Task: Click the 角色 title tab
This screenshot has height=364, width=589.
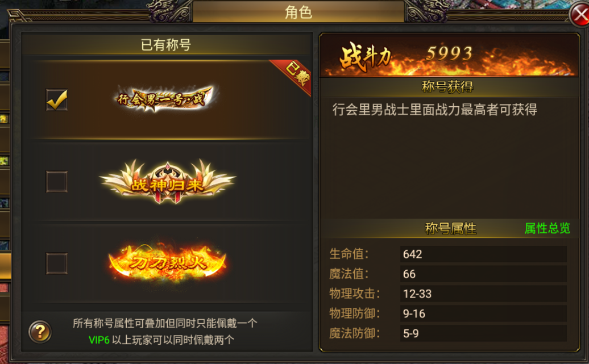Action: [x=298, y=12]
